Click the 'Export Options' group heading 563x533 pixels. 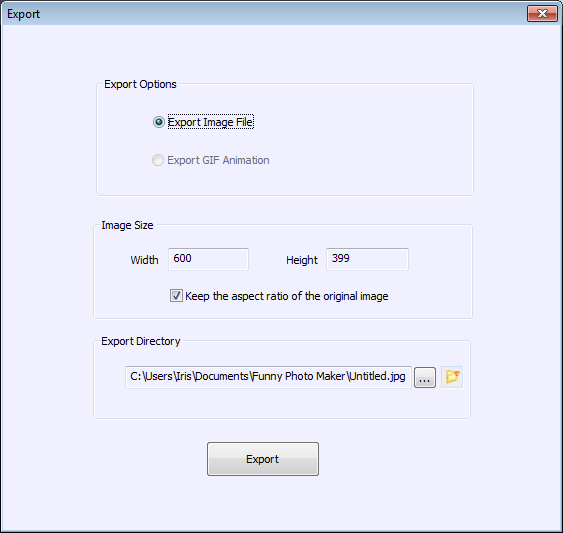140,84
